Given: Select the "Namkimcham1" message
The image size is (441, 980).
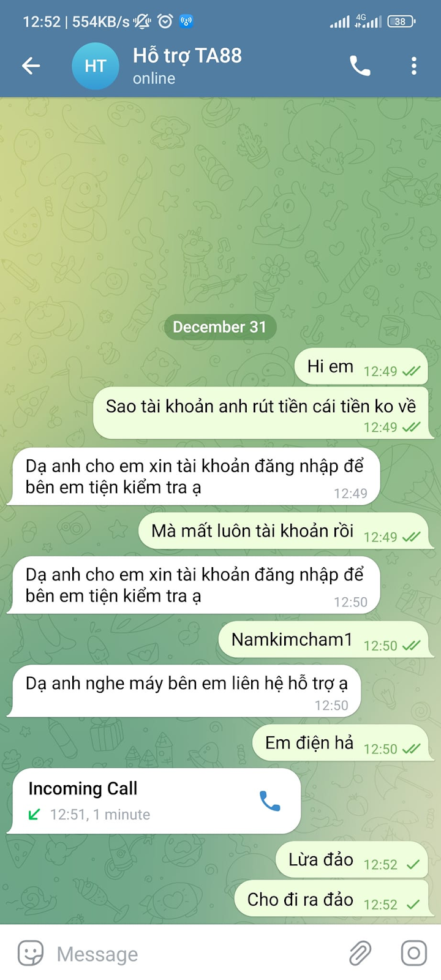Looking at the screenshot, I should (323, 640).
